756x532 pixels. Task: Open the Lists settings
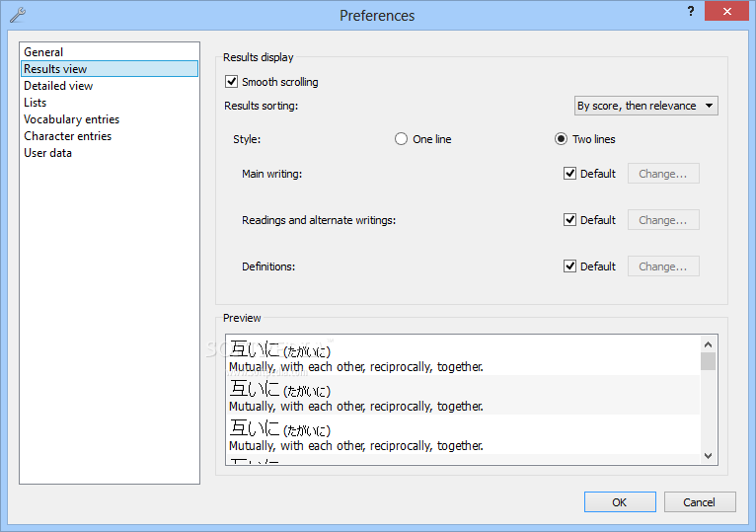110,103
